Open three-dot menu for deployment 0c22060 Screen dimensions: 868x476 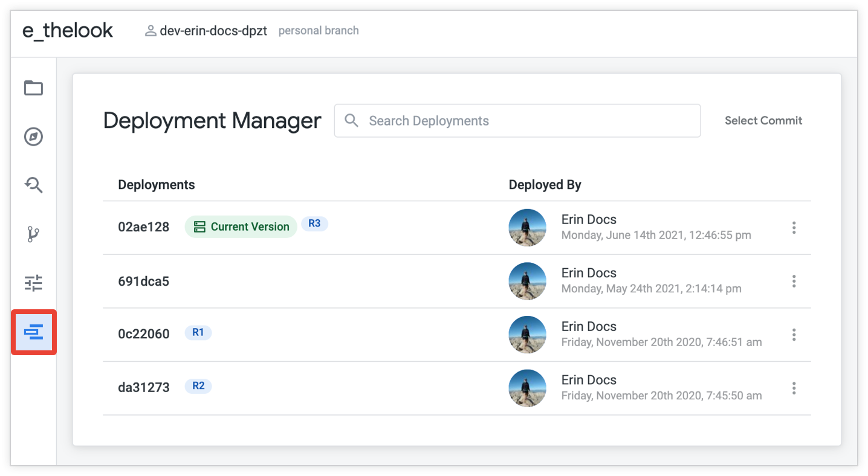794,335
